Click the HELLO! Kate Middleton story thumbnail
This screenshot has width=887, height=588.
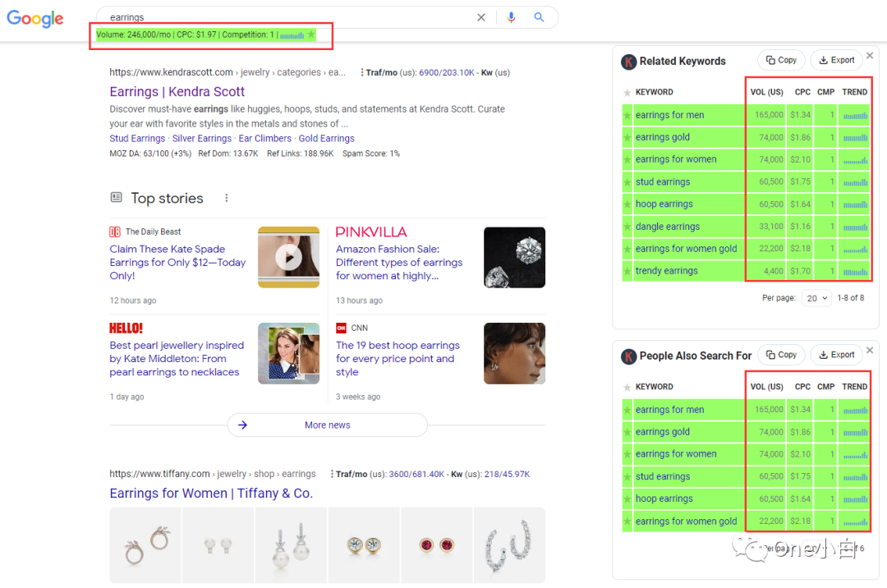pos(288,353)
